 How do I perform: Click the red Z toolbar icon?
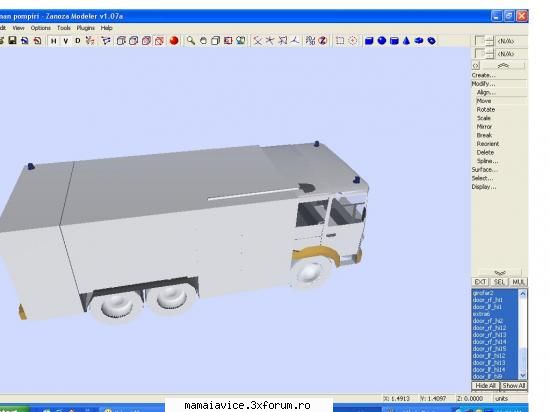click(323, 41)
